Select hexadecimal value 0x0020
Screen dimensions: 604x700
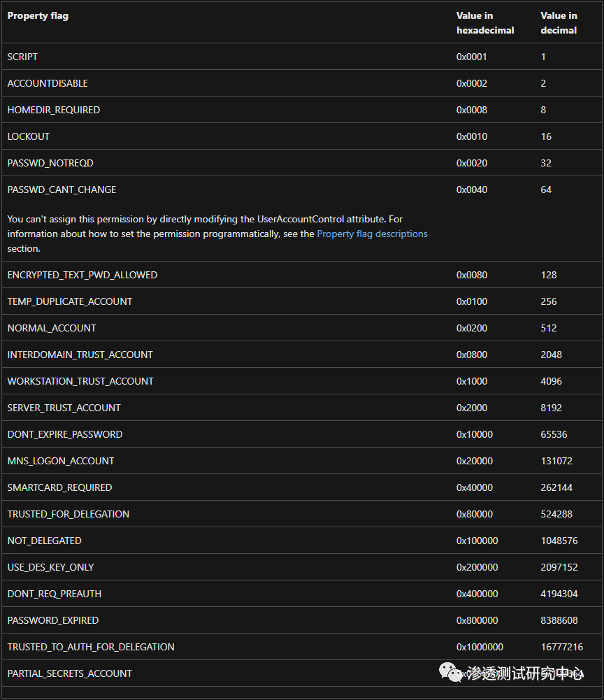pyautogui.click(x=471, y=163)
